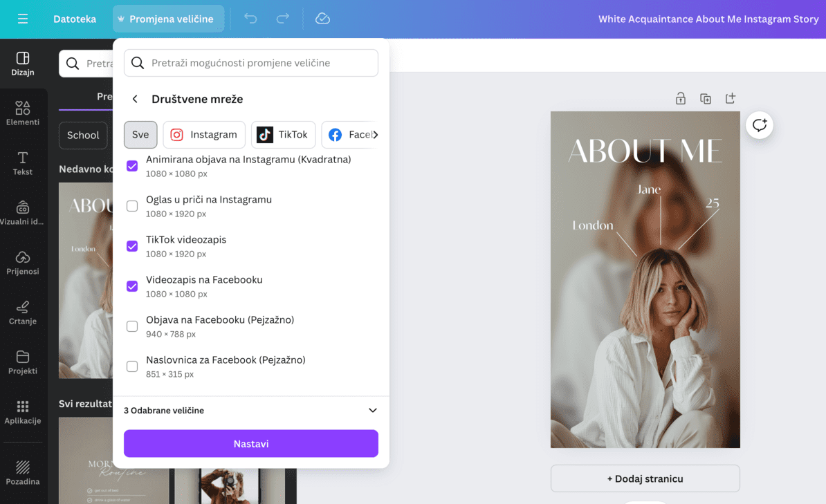
Task: Open the Elementi sidebar panel
Action: (x=23, y=113)
